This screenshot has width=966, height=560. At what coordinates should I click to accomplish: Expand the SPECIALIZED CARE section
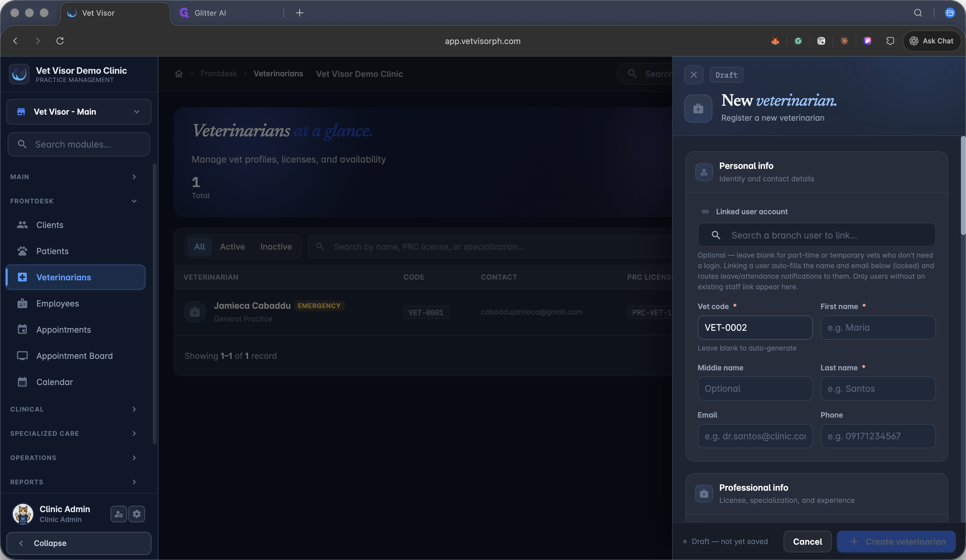[73, 433]
